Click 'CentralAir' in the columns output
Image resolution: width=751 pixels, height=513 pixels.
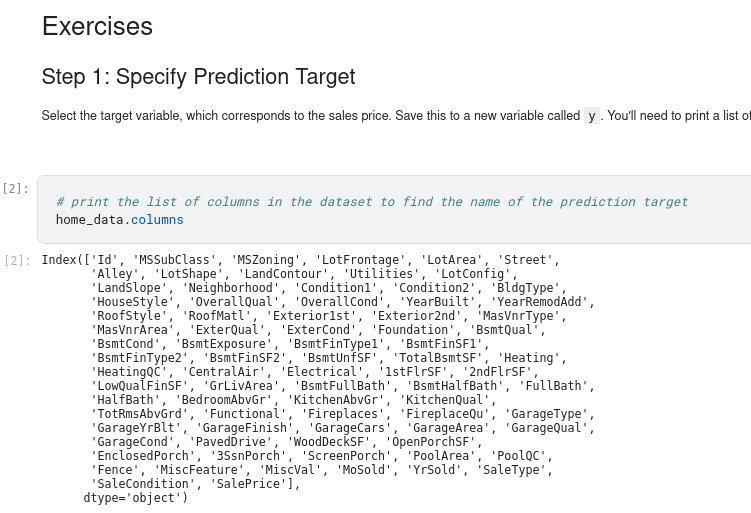[x=224, y=372]
